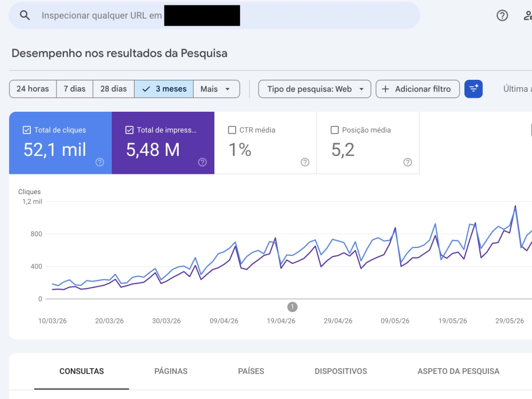Switch to the CONSULTAS tab

pyautogui.click(x=81, y=371)
